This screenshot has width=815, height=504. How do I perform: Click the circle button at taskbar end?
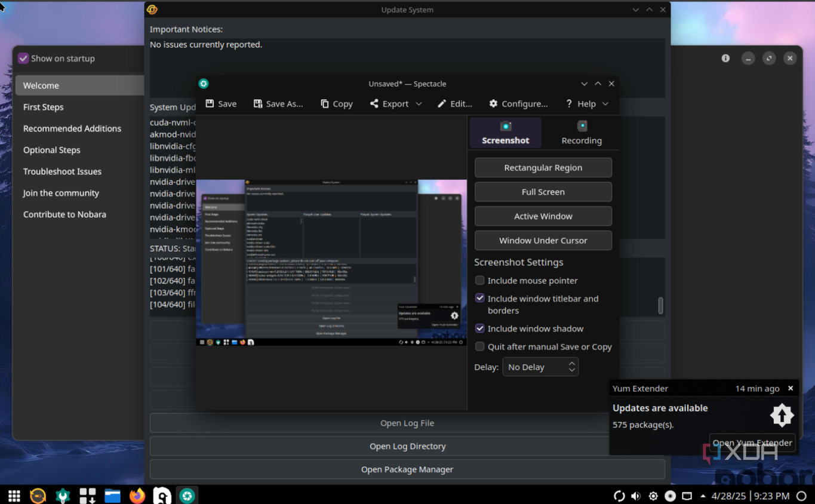coord(801,496)
